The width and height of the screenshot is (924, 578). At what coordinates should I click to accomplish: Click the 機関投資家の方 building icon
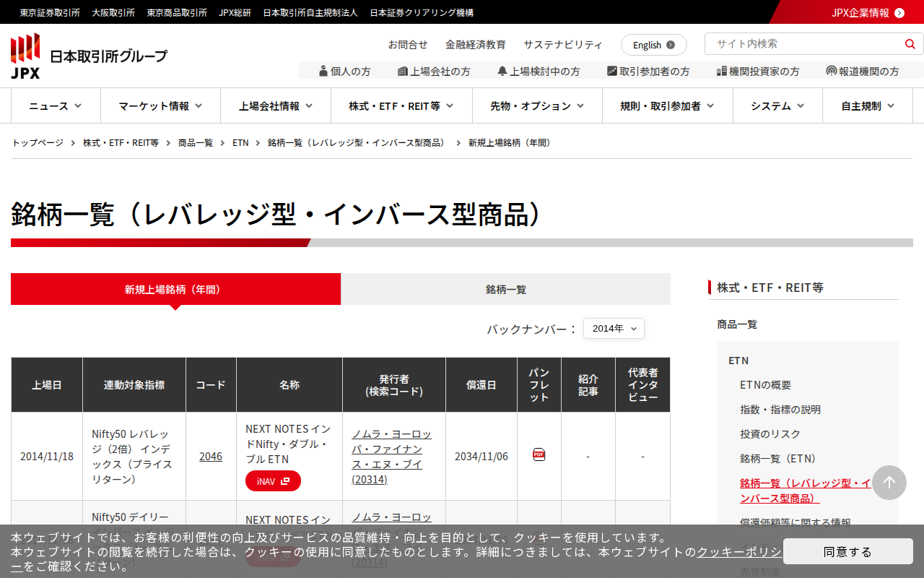[x=722, y=71]
